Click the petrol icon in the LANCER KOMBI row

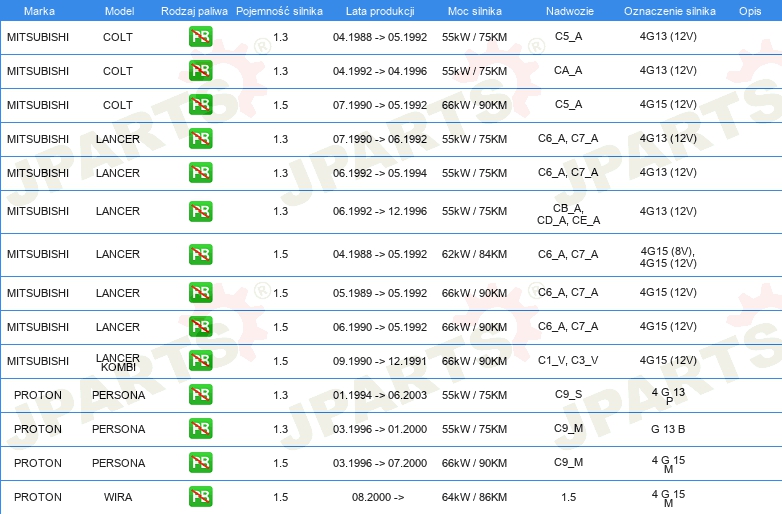200,360
